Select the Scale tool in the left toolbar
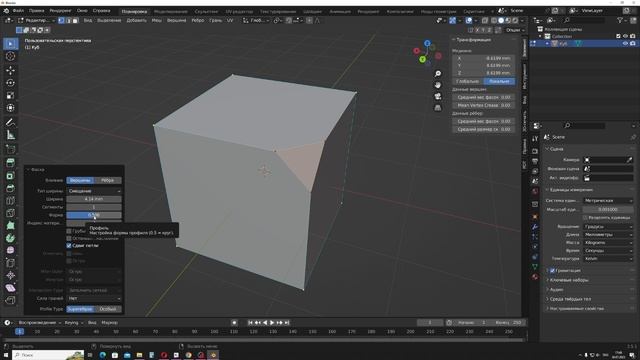 click(x=11, y=96)
